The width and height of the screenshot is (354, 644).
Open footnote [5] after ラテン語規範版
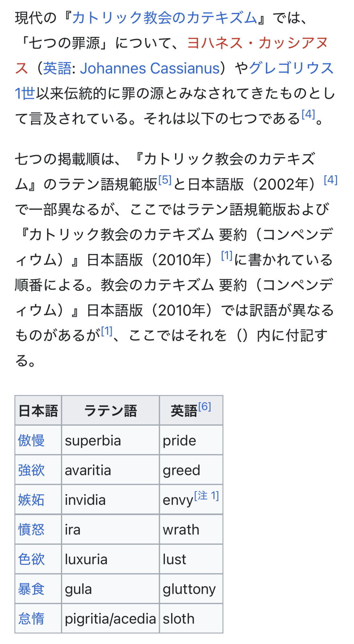(x=165, y=180)
